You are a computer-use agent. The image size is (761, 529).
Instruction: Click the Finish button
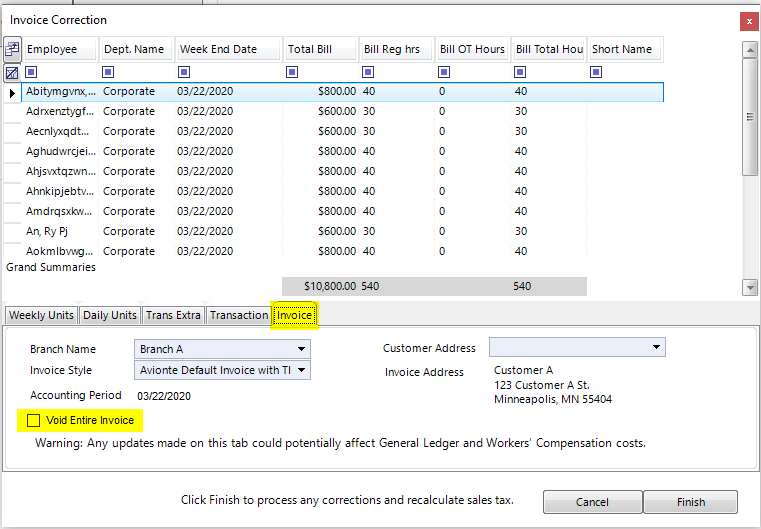point(691,502)
